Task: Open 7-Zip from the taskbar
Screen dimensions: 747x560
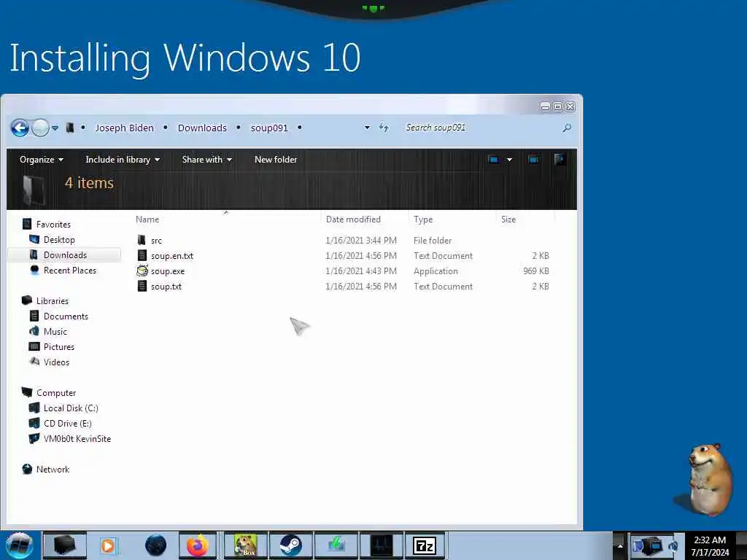Action: pos(425,545)
